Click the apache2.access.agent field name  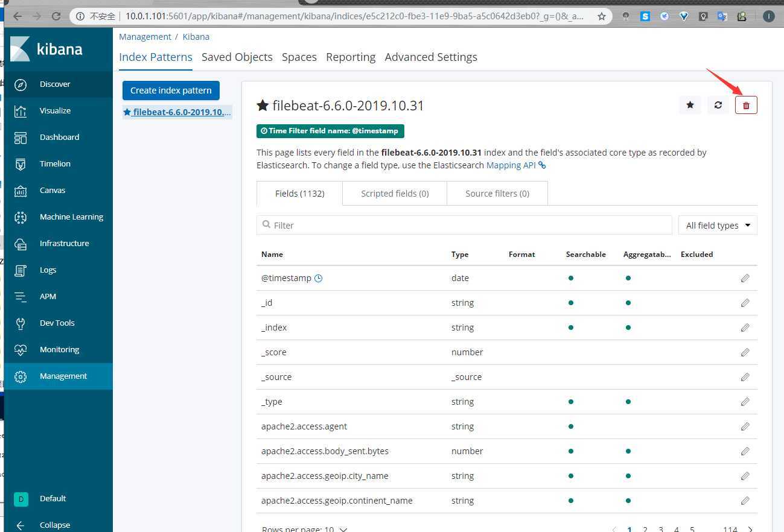304,426
